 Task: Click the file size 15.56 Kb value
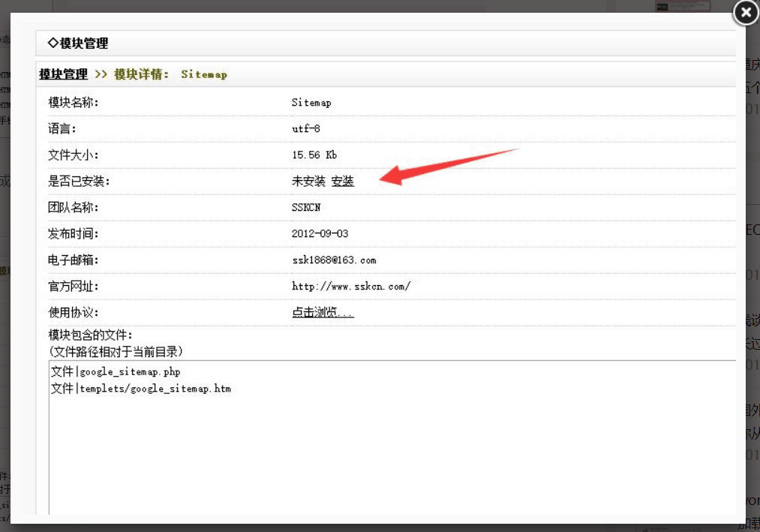(x=313, y=155)
